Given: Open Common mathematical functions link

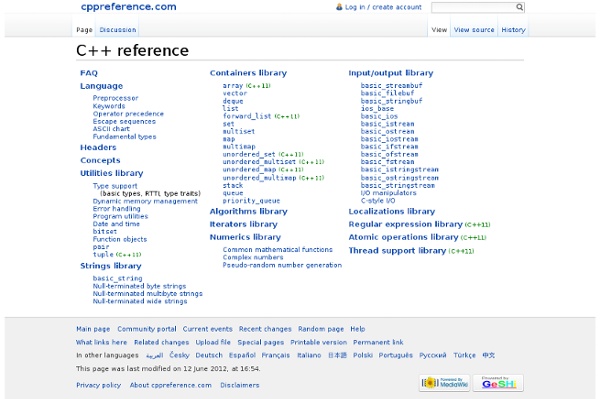Looking at the screenshot, I should click(x=277, y=249).
